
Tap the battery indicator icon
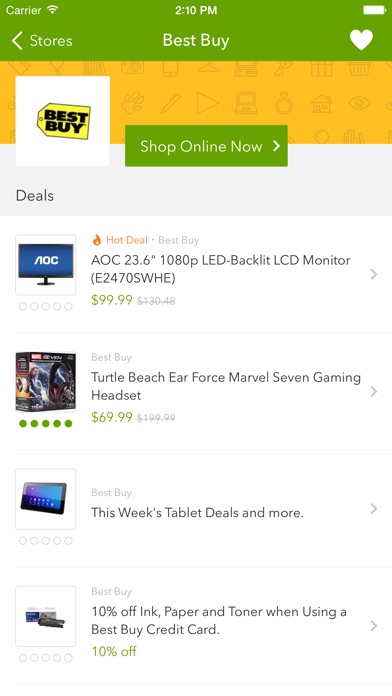pyautogui.click(x=374, y=10)
